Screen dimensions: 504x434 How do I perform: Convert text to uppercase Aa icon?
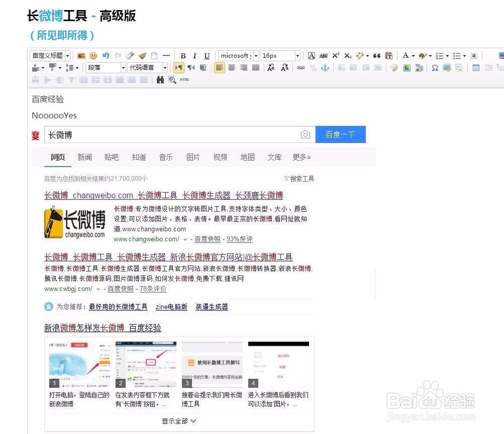click(x=271, y=67)
